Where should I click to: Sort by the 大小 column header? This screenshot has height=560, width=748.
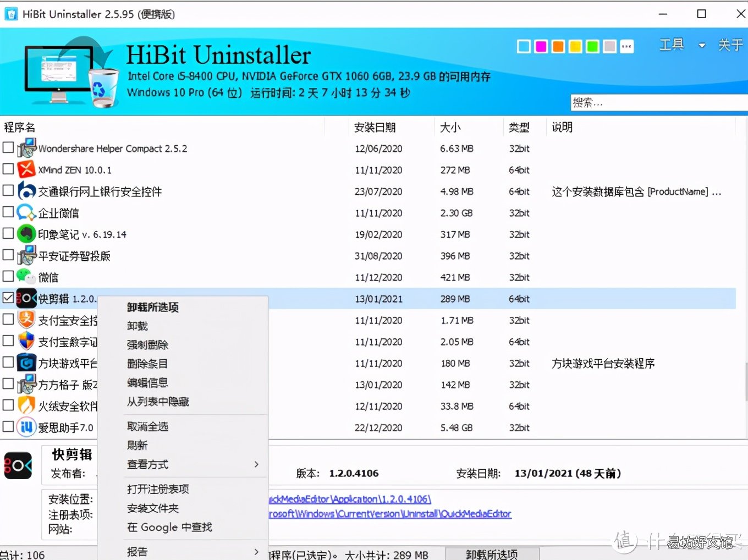click(x=450, y=127)
